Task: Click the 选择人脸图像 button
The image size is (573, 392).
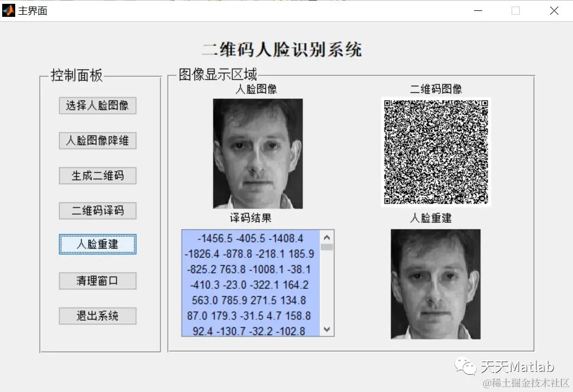Action: (x=97, y=105)
